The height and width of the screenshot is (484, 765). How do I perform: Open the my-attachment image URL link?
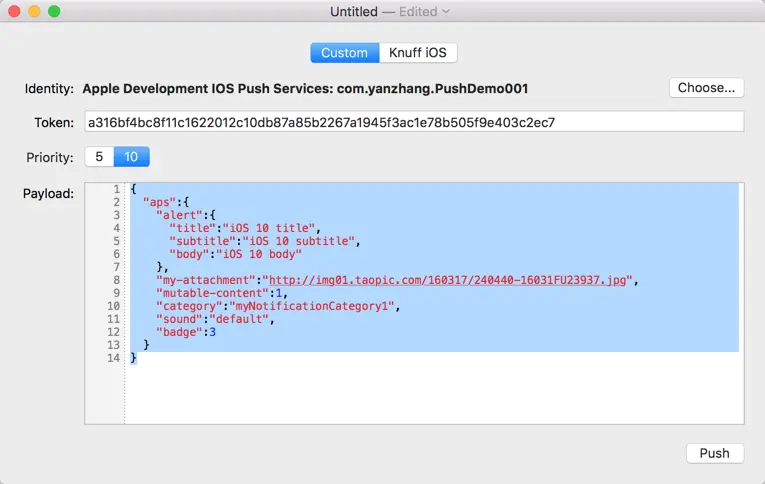(447, 280)
